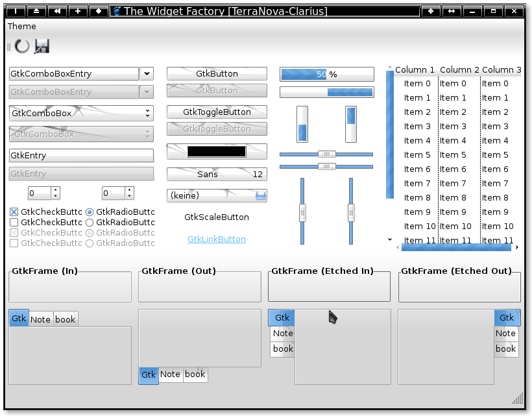Click the title bar button with vertical bar
The image size is (532, 416).
[16, 11]
